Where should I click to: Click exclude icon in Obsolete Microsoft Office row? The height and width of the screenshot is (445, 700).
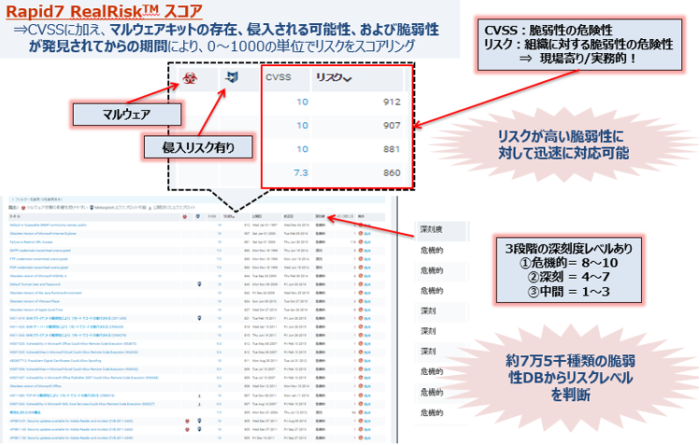tap(361, 386)
